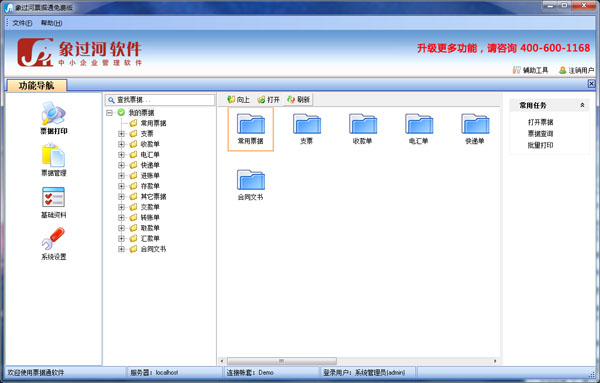Screen dimensions: 600x383
Task: Close the 功能导航 panel with X button
Action: (592, 83)
